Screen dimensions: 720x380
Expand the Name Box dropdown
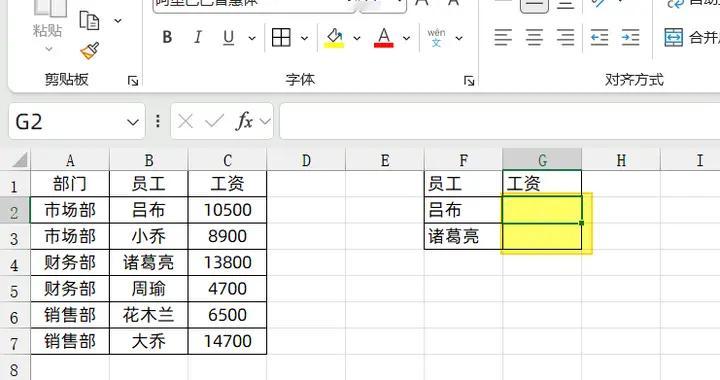pyautogui.click(x=133, y=122)
